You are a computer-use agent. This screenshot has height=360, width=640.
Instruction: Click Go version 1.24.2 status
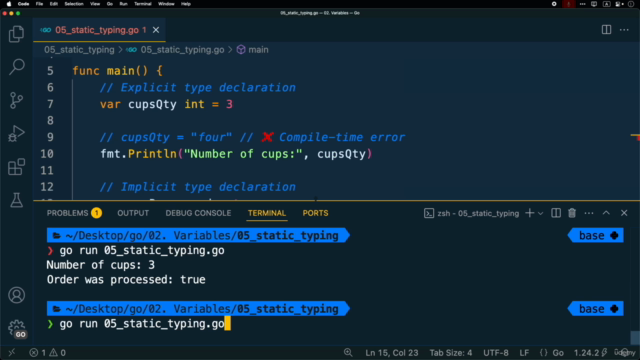(x=590, y=353)
